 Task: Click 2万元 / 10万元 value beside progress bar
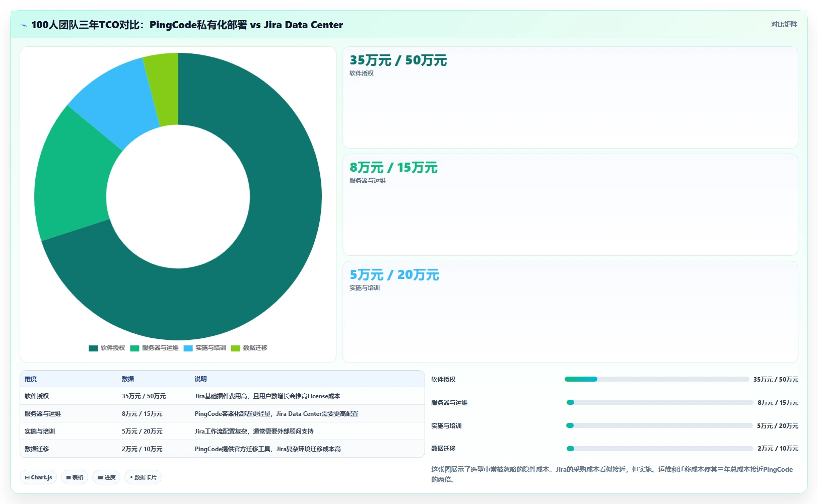pyautogui.click(x=778, y=449)
